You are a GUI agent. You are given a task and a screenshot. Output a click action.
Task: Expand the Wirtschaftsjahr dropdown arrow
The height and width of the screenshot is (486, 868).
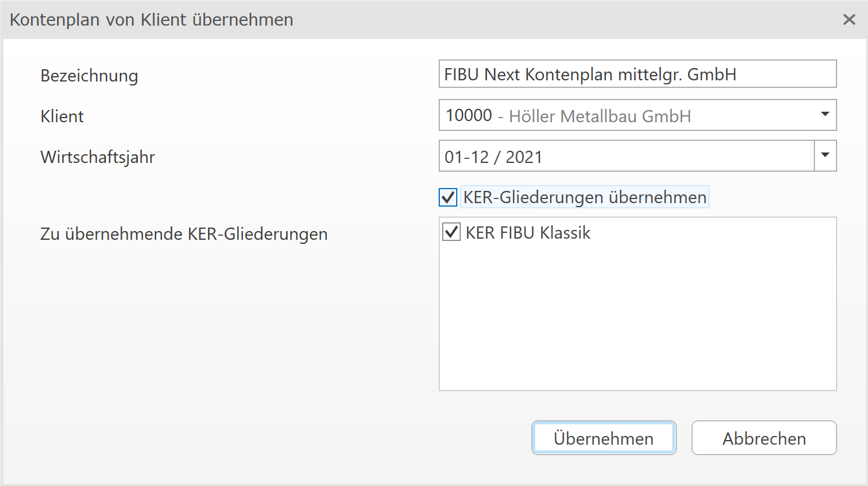[x=825, y=155]
